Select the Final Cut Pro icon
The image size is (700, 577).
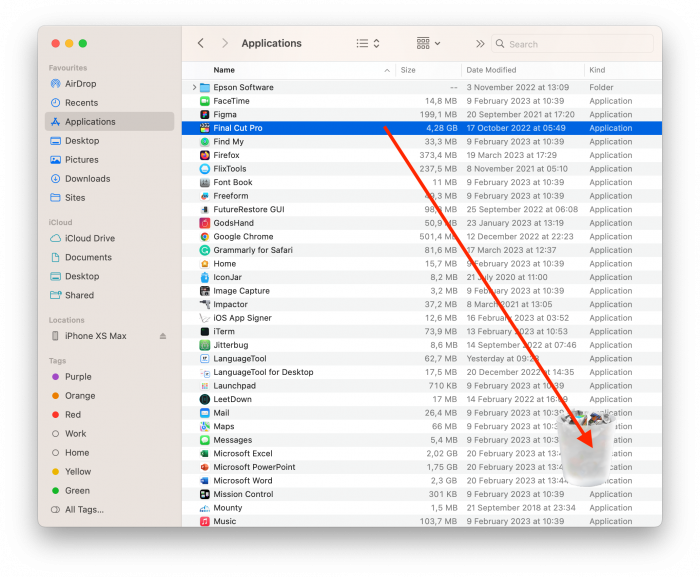tap(204, 128)
